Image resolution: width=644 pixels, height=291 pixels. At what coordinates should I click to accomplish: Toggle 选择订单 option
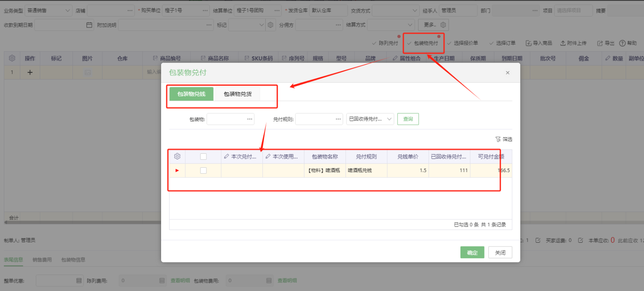coord(502,43)
